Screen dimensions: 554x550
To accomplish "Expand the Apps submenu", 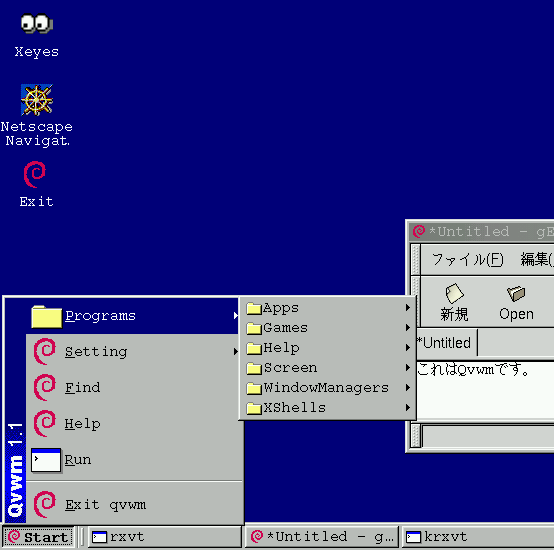I will point(328,308).
